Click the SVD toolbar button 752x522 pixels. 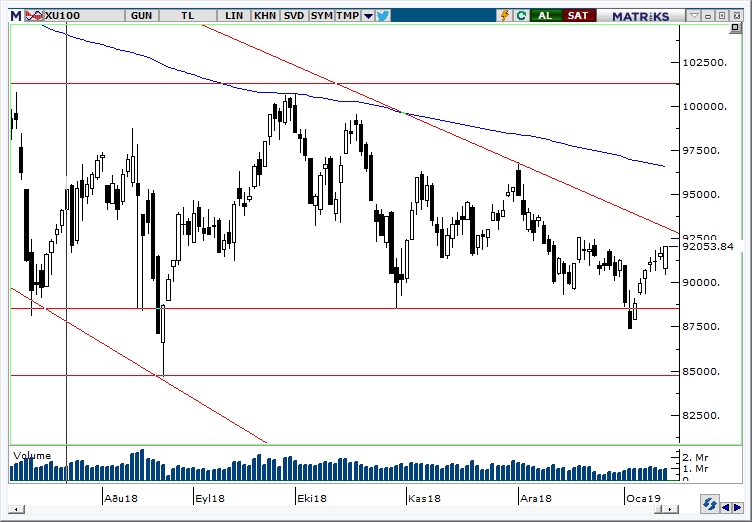(x=294, y=16)
